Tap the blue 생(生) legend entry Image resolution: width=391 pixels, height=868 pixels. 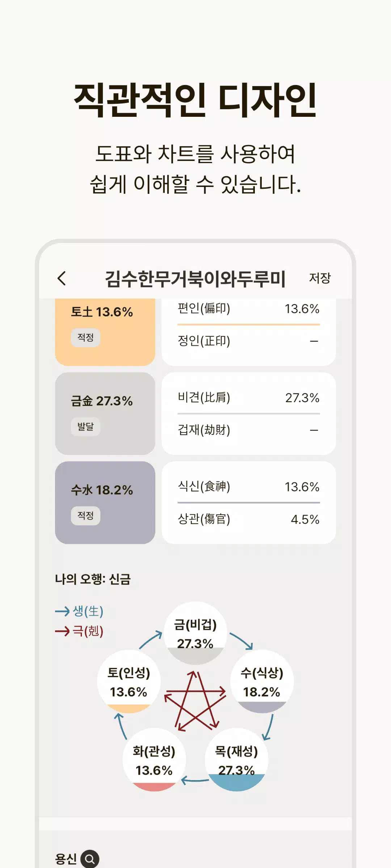[x=79, y=611]
